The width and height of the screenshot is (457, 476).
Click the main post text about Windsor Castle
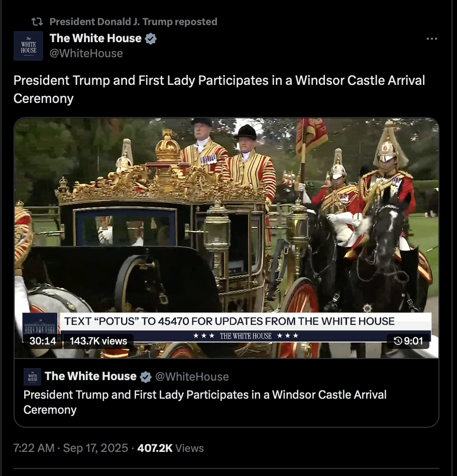pos(219,89)
